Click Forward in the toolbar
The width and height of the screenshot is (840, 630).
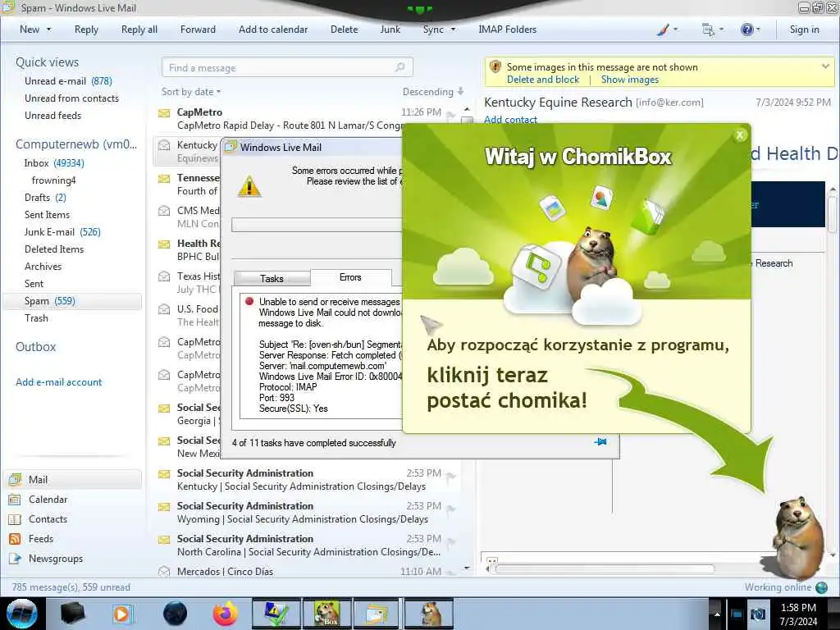(x=198, y=30)
